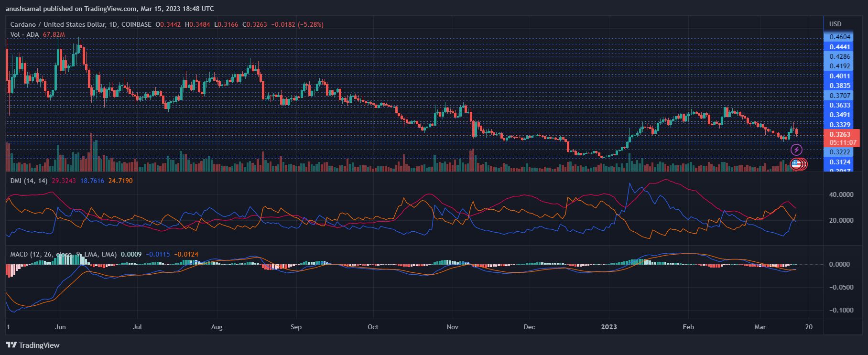Viewport: 868px width, 355px height.
Task: Click the open price value O0.3442
Action: point(168,24)
